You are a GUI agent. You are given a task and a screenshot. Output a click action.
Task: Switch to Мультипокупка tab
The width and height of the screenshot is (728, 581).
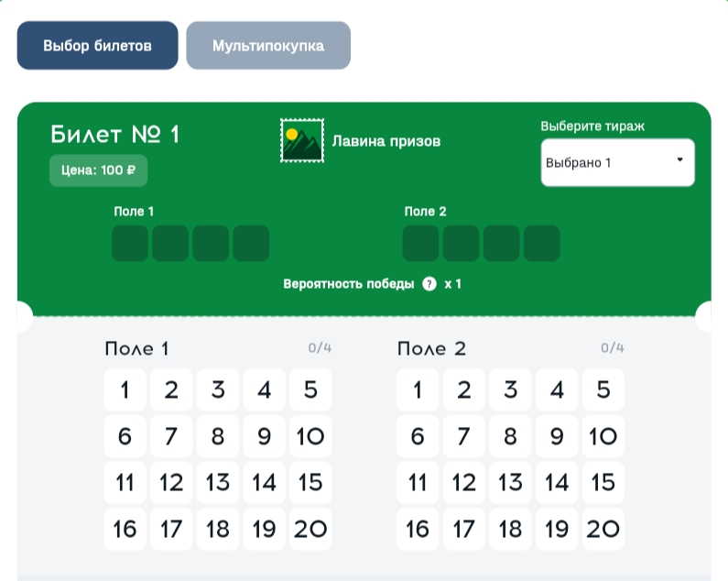click(268, 46)
